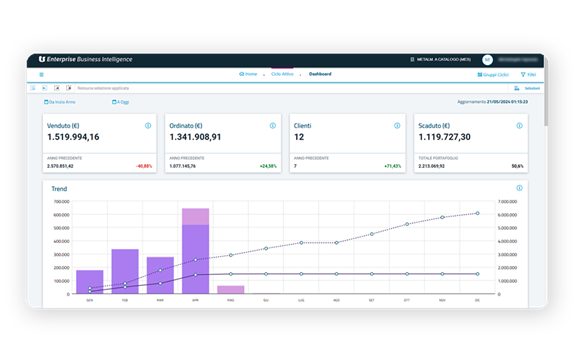The height and width of the screenshot is (362, 576).
Task: Open the Da Inizio Anno date picker
Action: [60, 102]
